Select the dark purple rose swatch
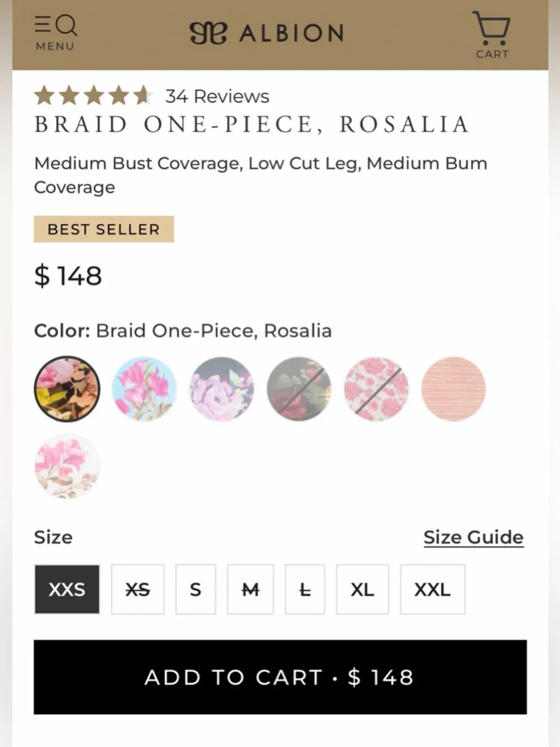The height and width of the screenshot is (747, 560). tap(222, 389)
